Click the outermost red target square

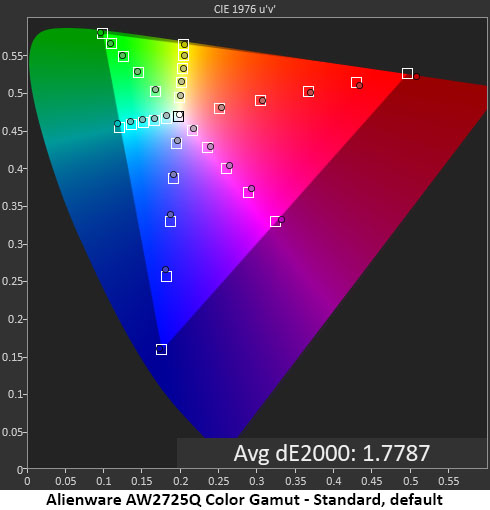click(407, 73)
